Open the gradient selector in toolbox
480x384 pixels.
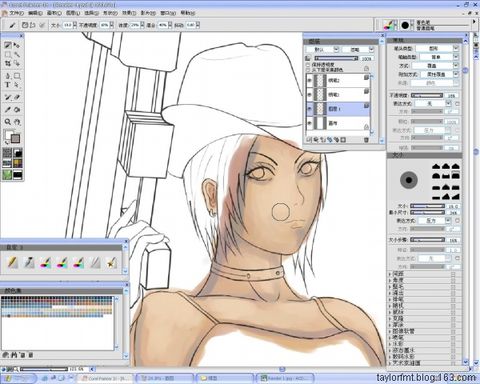click(7, 163)
